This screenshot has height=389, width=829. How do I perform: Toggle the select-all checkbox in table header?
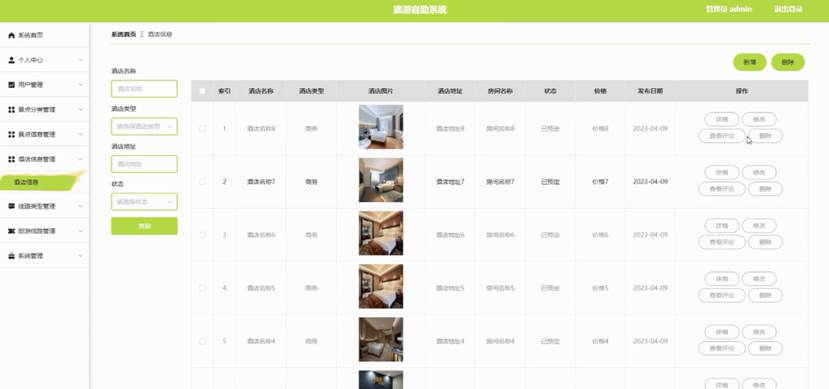(202, 91)
